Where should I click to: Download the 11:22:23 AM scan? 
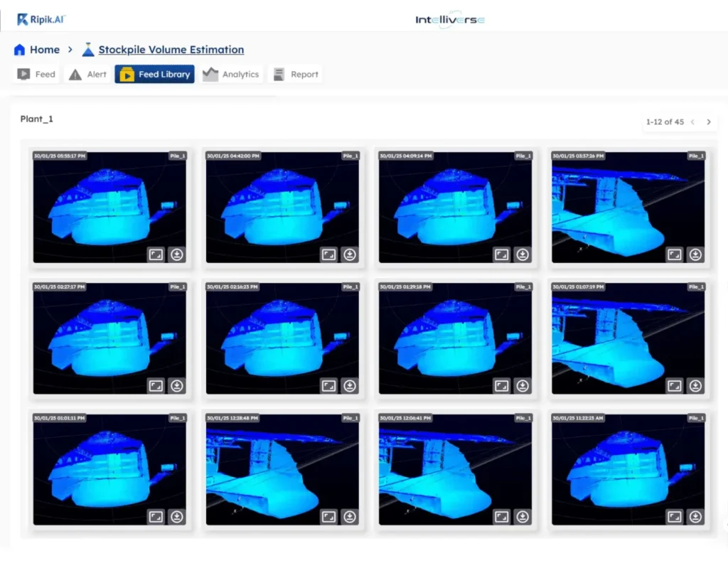point(695,517)
